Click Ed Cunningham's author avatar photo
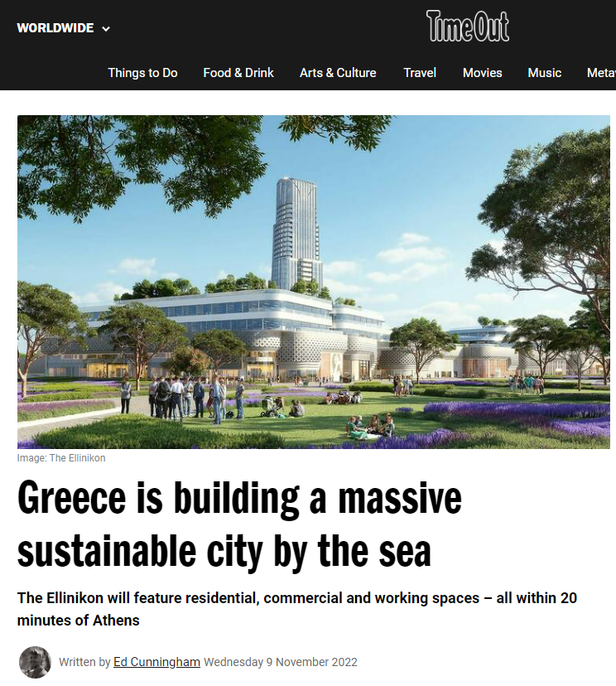 click(34, 662)
